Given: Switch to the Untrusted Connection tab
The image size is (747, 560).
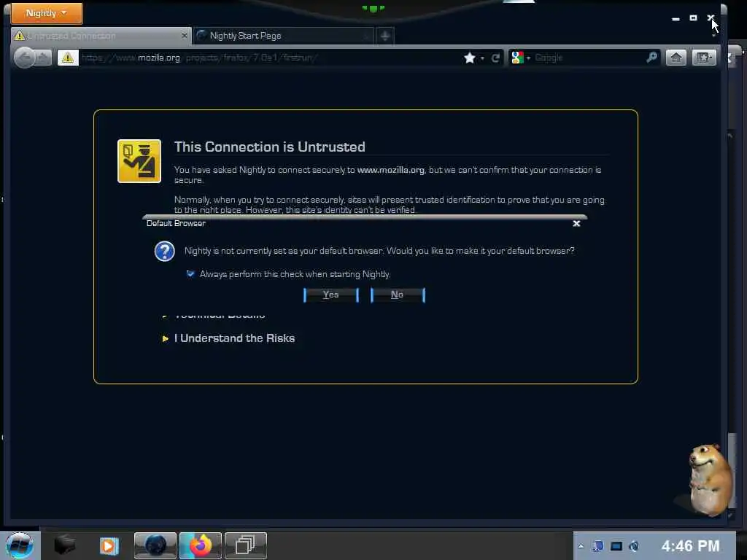Looking at the screenshot, I should 100,36.
